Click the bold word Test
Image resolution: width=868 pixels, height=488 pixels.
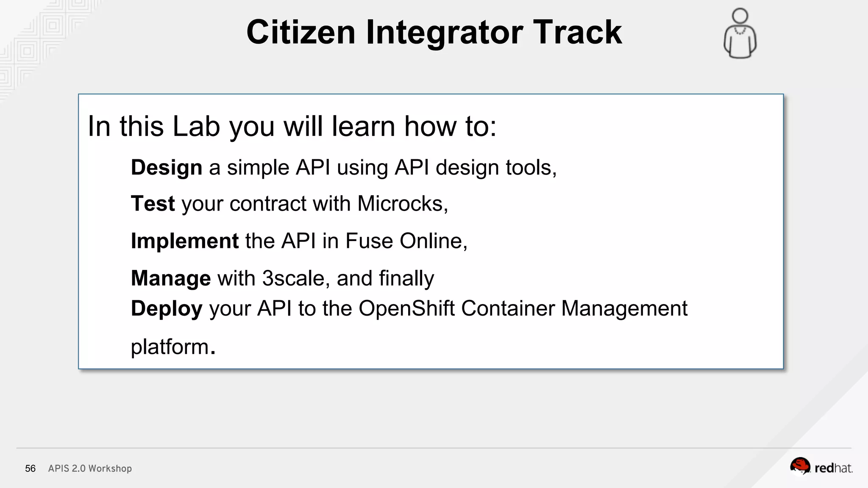[x=153, y=204]
